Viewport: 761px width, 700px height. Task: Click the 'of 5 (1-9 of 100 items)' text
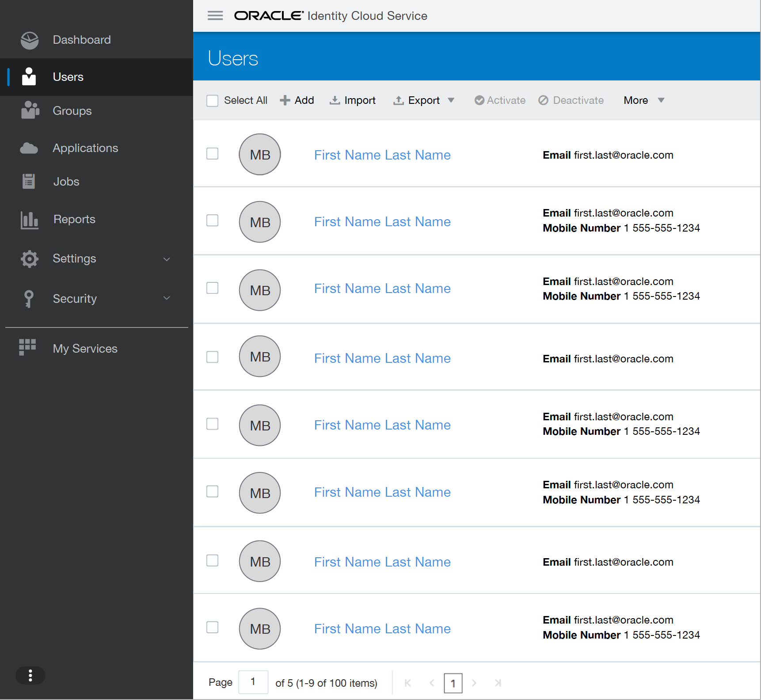326,683
